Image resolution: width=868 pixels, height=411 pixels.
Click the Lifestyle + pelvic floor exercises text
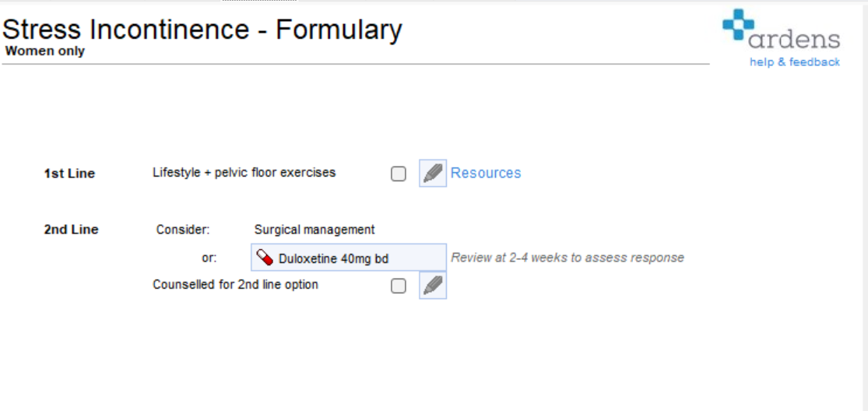[x=244, y=173]
